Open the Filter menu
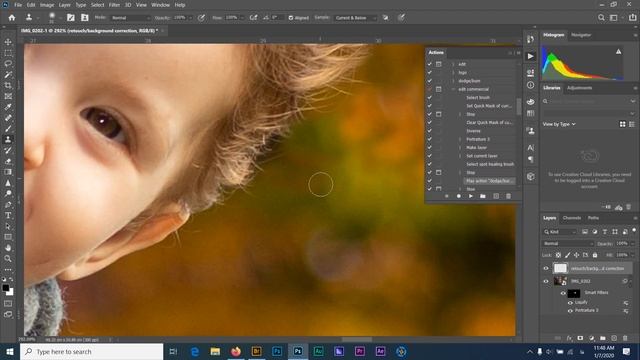The image size is (640, 360). [114, 5]
